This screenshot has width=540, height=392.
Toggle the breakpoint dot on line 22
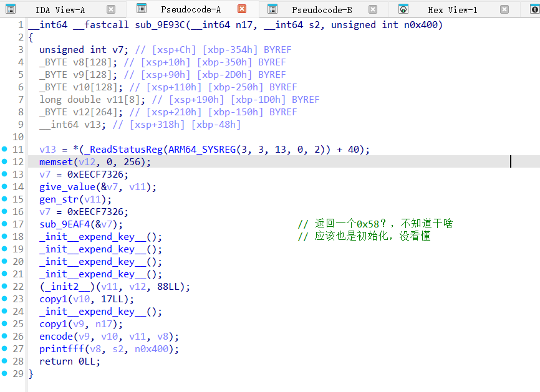tap(4, 286)
